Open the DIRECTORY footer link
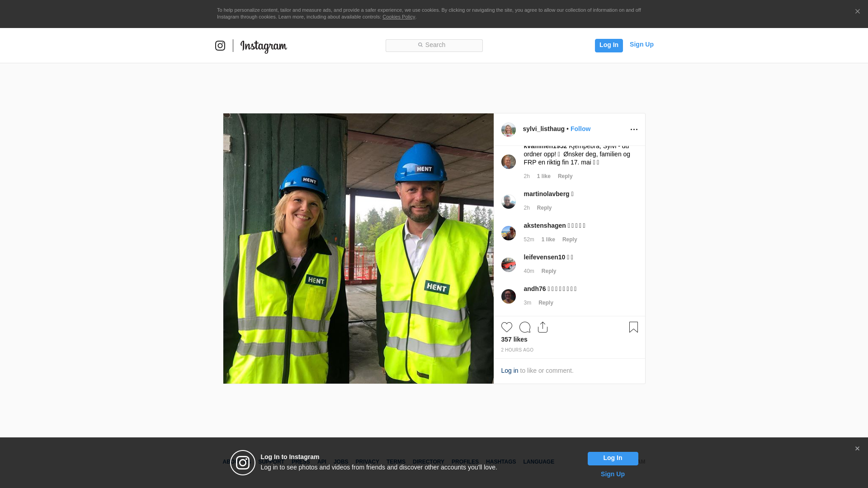This screenshot has height=488, width=868. coord(429,462)
